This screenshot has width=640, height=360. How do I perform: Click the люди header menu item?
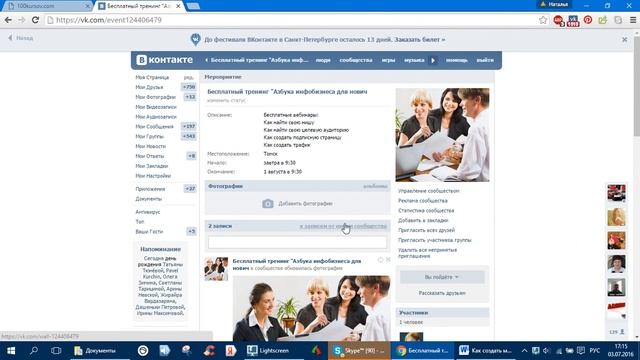click(x=323, y=60)
